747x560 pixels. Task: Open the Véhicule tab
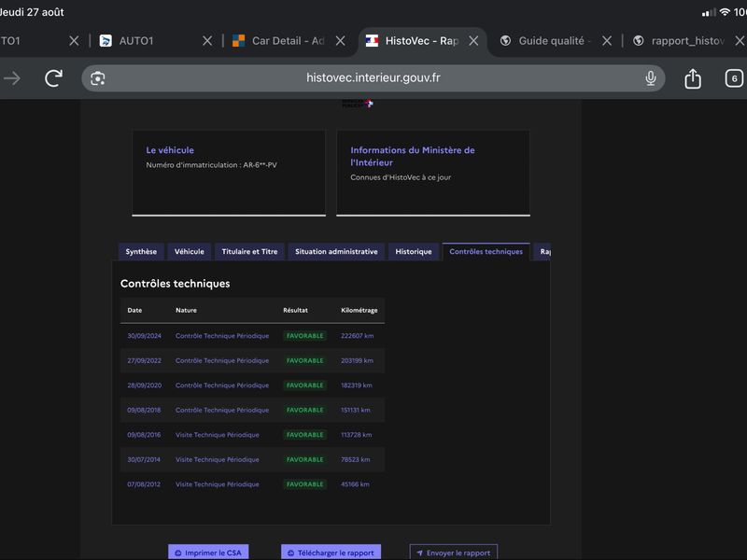click(190, 251)
